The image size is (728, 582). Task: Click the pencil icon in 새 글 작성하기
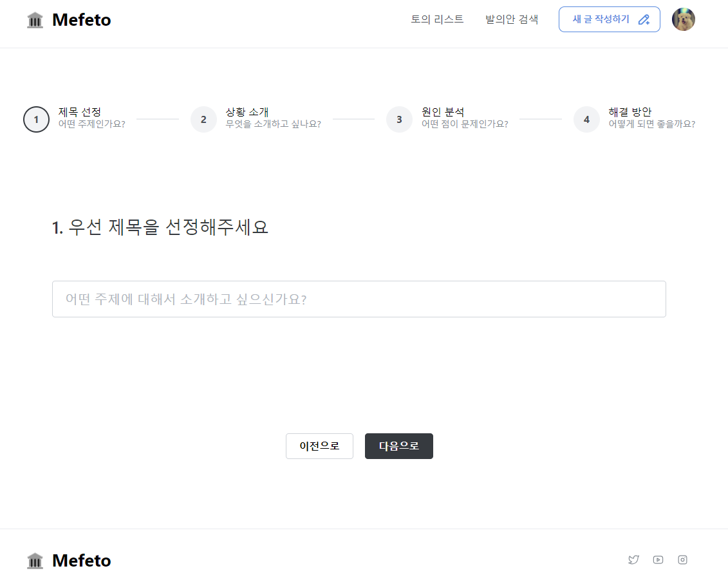point(644,19)
